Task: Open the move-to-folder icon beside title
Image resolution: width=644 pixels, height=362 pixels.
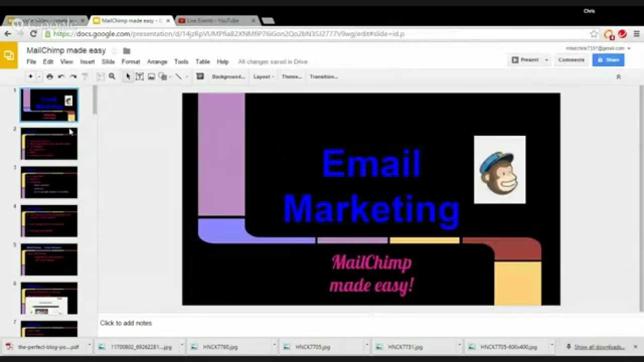Action: click(x=127, y=51)
